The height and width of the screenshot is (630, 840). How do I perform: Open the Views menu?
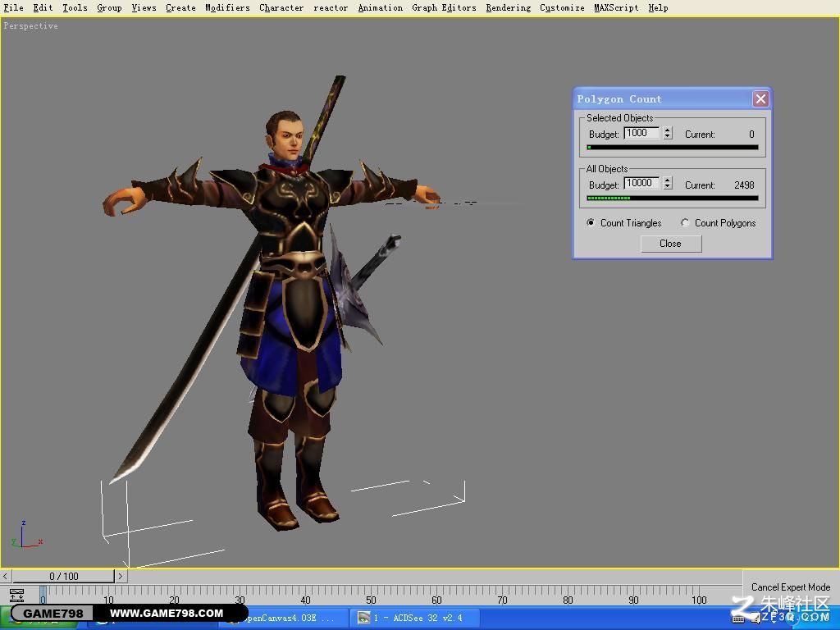click(x=144, y=7)
